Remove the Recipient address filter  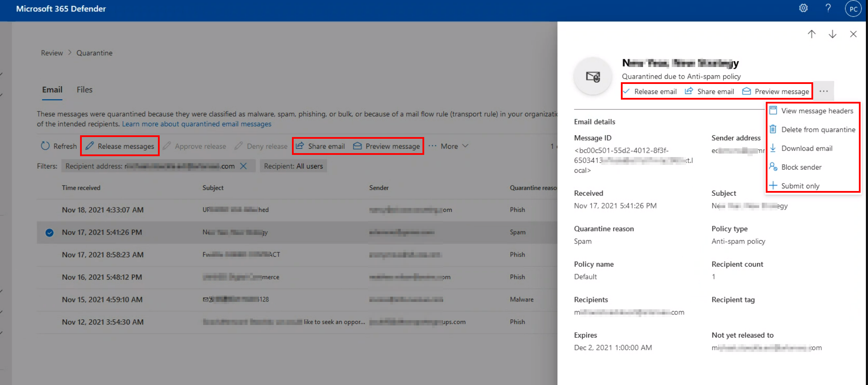click(244, 166)
